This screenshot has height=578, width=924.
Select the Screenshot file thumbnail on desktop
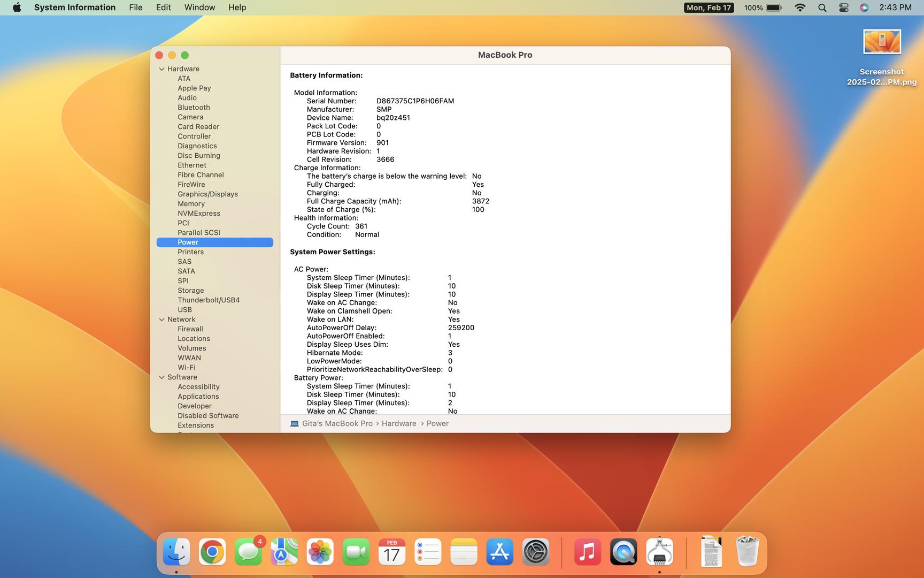point(882,42)
